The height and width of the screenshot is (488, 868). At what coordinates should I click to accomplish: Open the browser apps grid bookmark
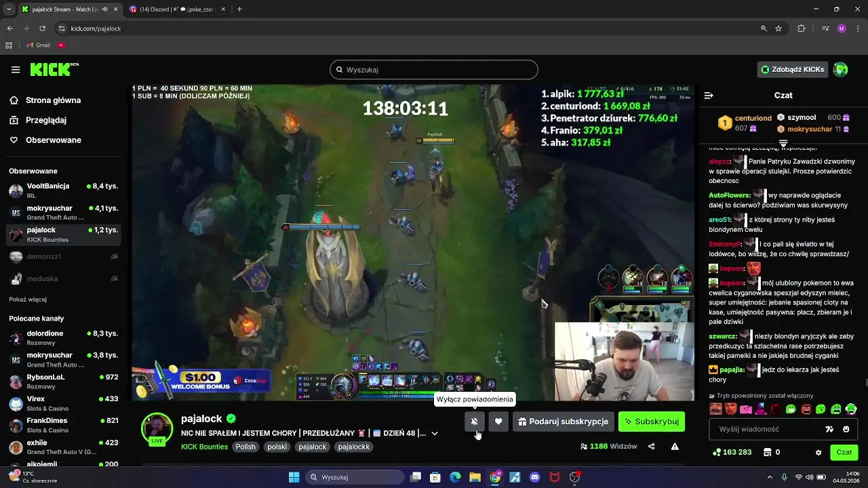pyautogui.click(x=9, y=45)
